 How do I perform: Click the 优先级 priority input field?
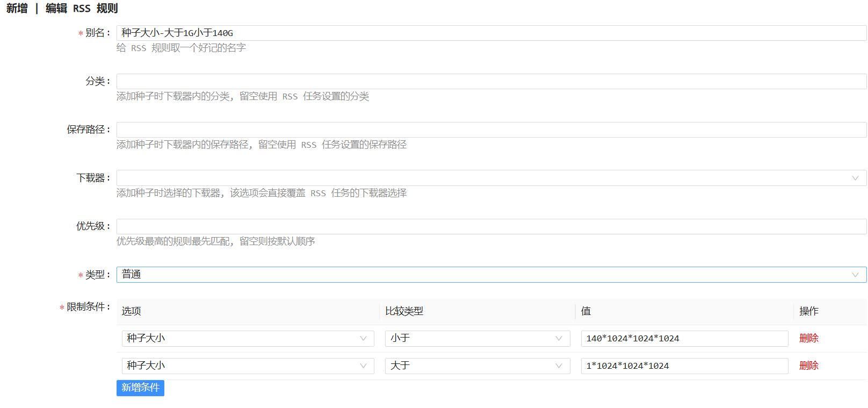click(x=491, y=226)
